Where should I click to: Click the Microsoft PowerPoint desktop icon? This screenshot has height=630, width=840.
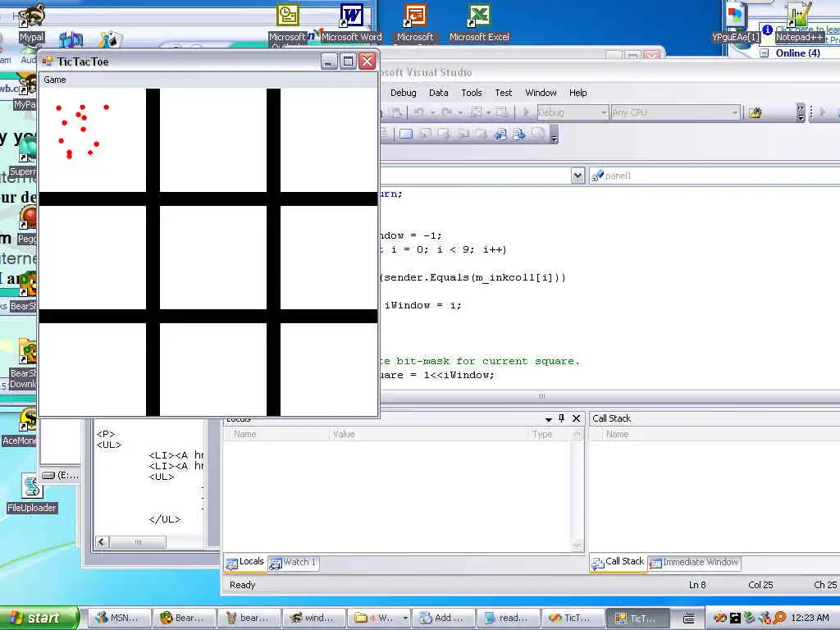tap(415, 22)
